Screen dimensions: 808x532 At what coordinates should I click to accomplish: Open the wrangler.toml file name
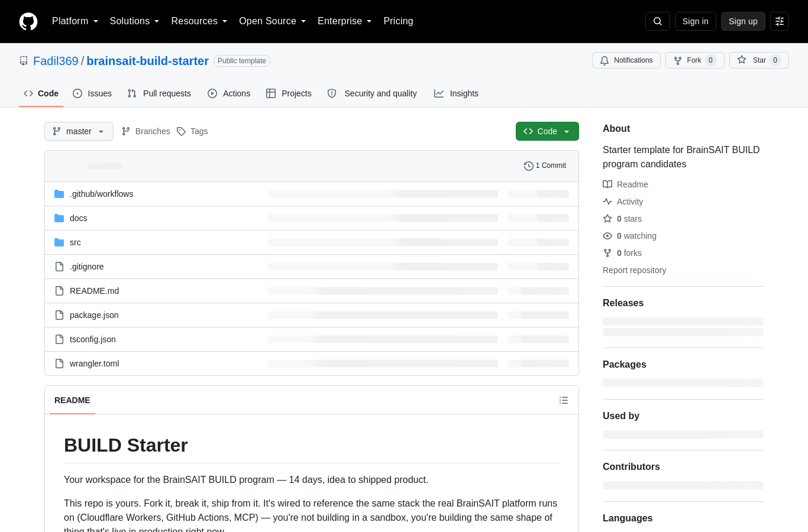94,364
